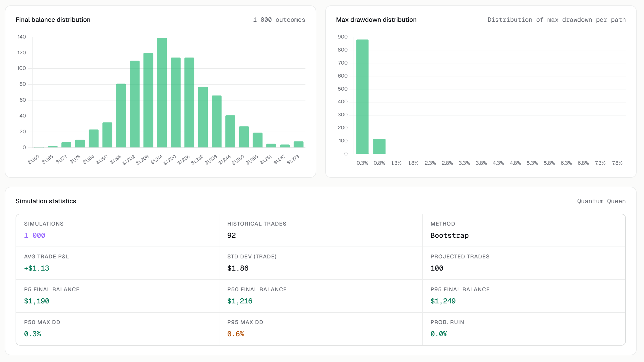The height and width of the screenshot is (362, 644).
Task: Click the P5 Final Balance value $1,190
Action: pos(37,301)
